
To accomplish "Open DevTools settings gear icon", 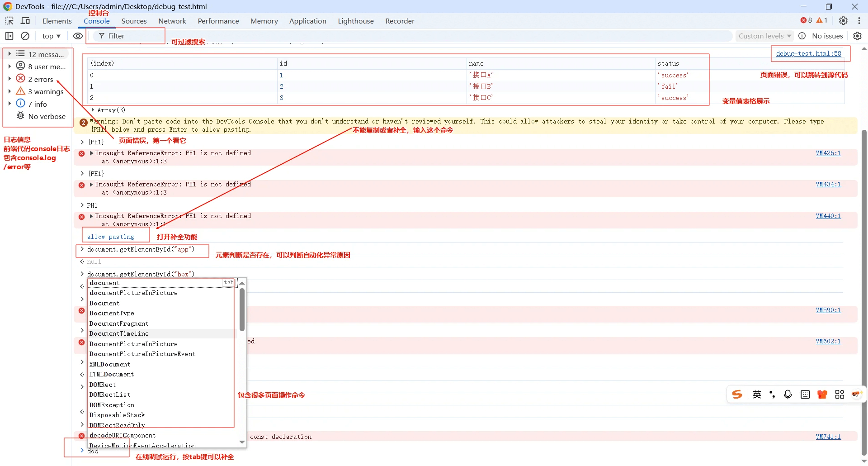I will [x=843, y=20].
